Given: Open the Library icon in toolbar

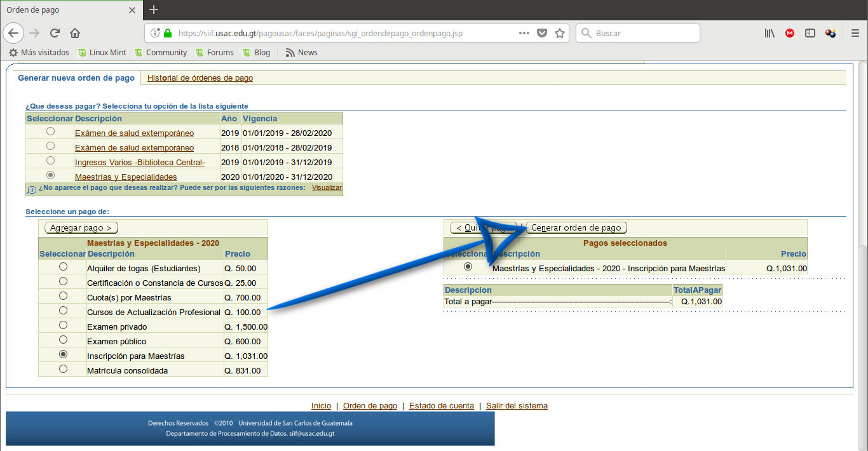Looking at the screenshot, I should click(770, 33).
